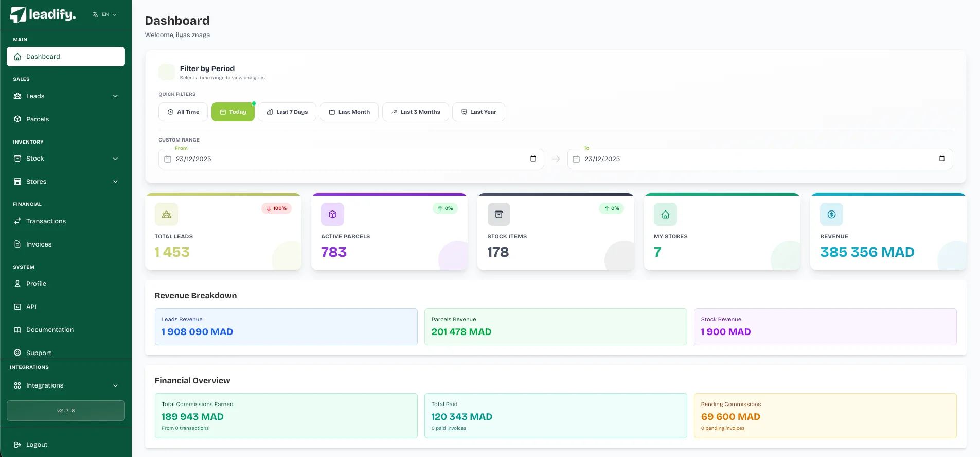Viewport: 980px width, 457px height.
Task: Click the Active Parcels cube icon
Action: [332, 215]
